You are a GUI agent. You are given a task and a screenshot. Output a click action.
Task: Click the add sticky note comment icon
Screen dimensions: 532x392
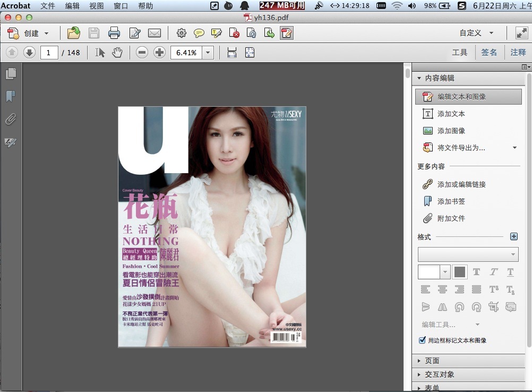pos(199,33)
